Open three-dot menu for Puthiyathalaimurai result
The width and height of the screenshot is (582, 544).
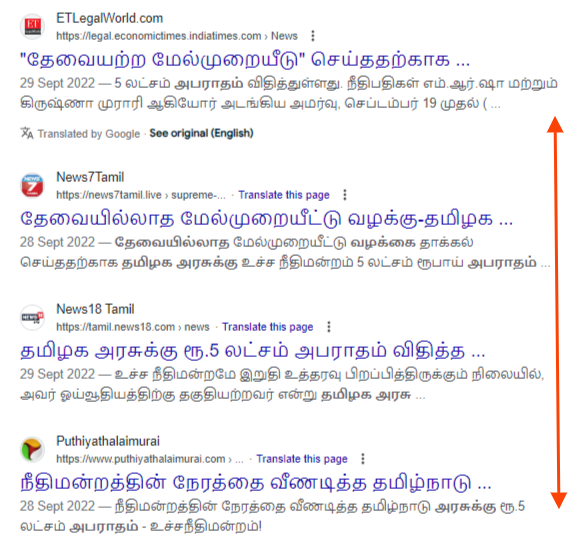pos(363,459)
